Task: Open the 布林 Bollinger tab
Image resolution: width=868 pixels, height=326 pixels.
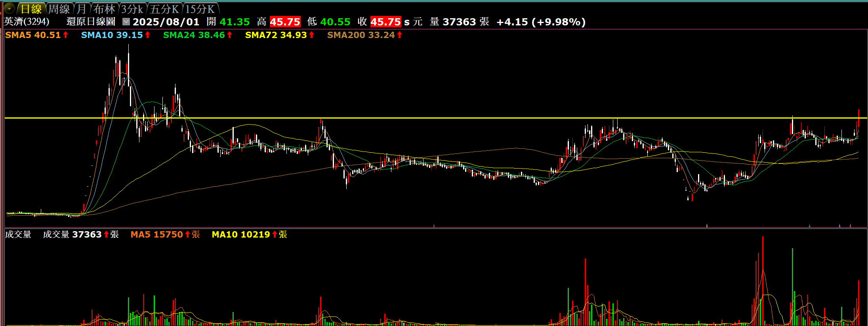Action: pyautogui.click(x=104, y=9)
